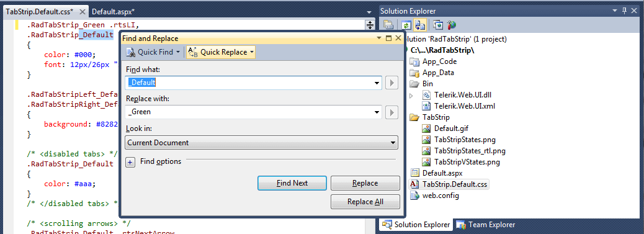This screenshot has height=234, width=644.
Task: Click the App_Data folder icon
Action: (415, 73)
